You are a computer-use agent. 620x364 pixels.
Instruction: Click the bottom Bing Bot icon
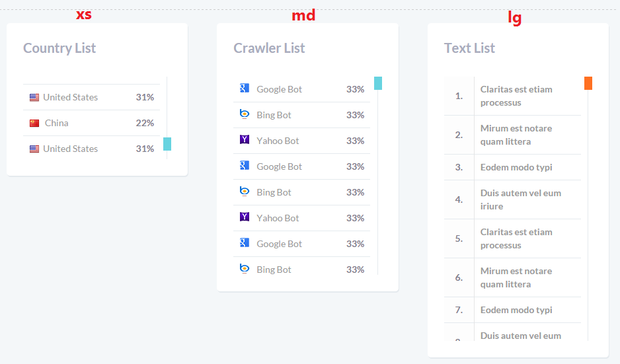click(x=245, y=269)
